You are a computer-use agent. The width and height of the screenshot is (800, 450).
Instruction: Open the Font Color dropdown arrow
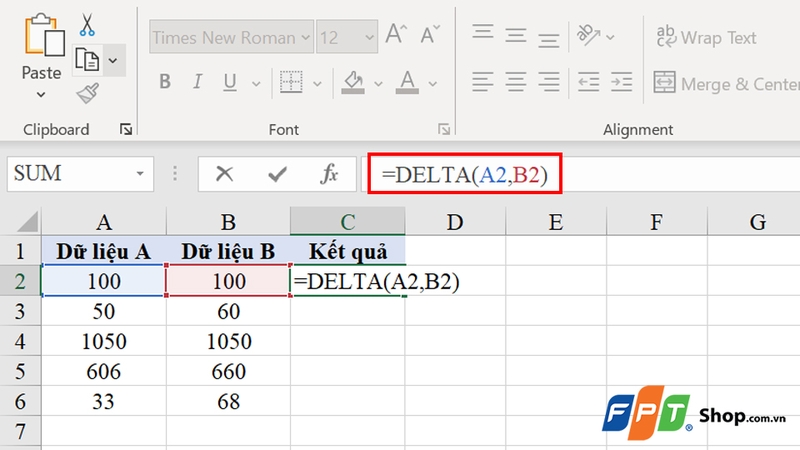coord(433,84)
